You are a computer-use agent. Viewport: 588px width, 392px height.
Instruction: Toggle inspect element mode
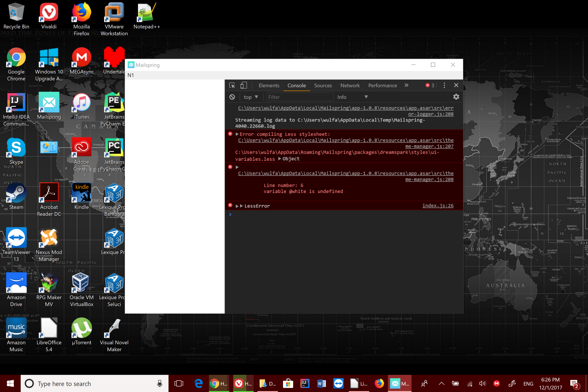(232, 85)
